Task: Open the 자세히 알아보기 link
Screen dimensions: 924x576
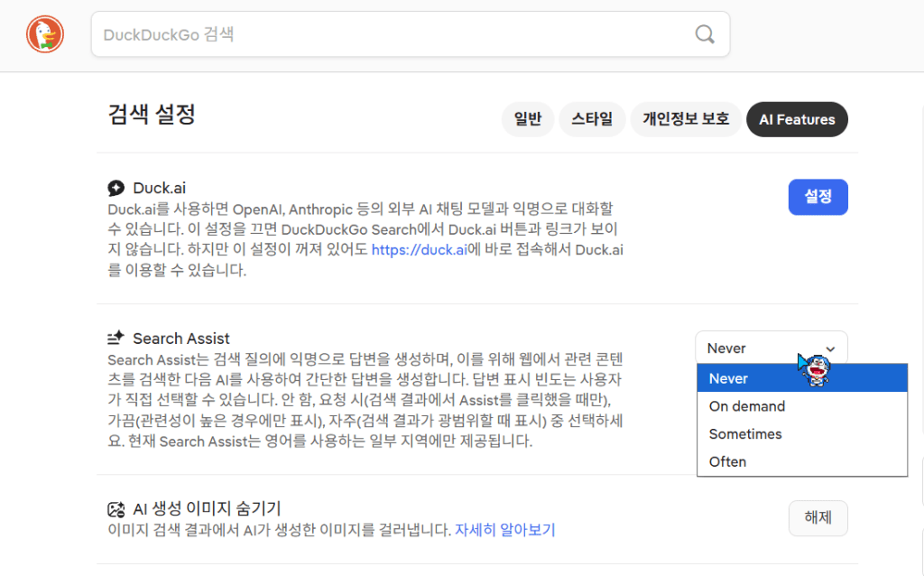Action: tap(505, 530)
